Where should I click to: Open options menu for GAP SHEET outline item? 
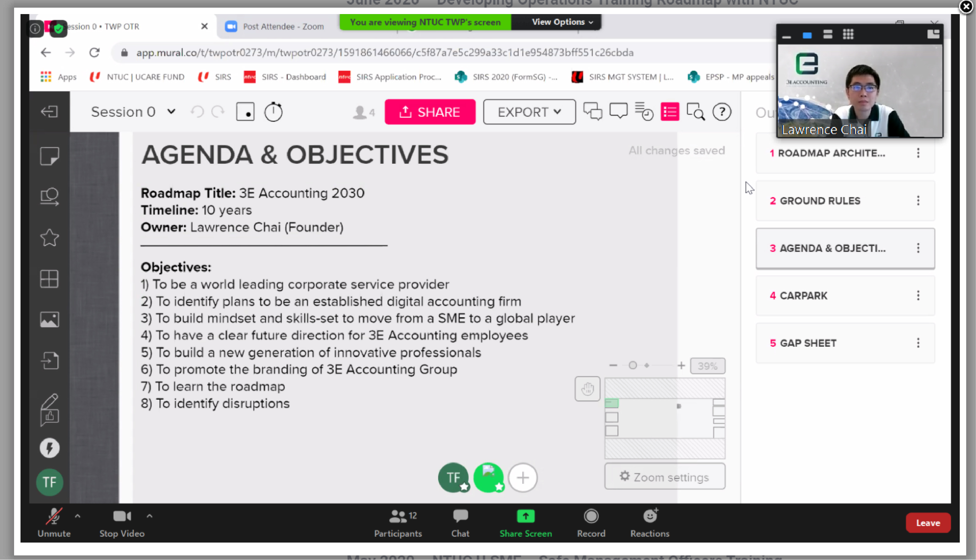(x=918, y=343)
